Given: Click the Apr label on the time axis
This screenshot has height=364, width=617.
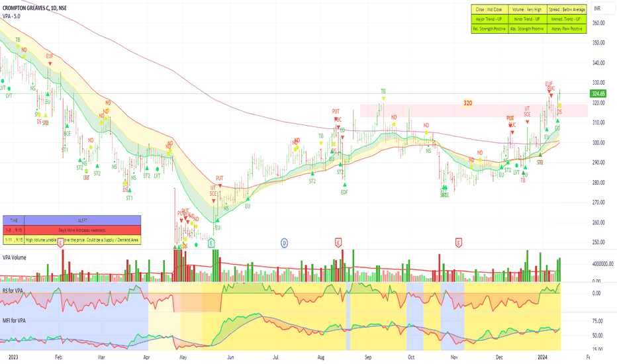Looking at the screenshot, I should pyautogui.click(x=146, y=357).
